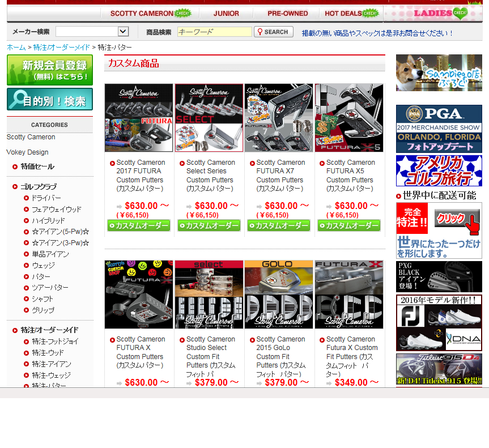Open FUTURA X5 putter thumbnail
Viewport: 489px width, 448px height.
pos(349,118)
